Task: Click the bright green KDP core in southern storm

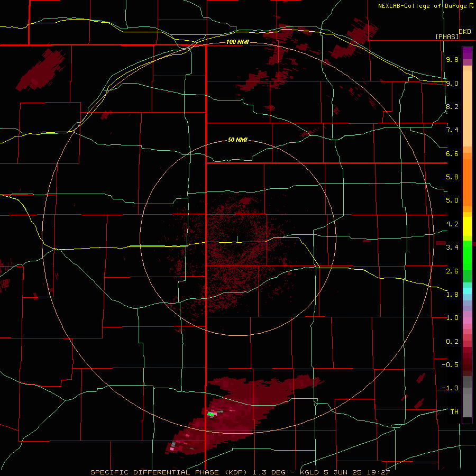Action: coord(210,414)
